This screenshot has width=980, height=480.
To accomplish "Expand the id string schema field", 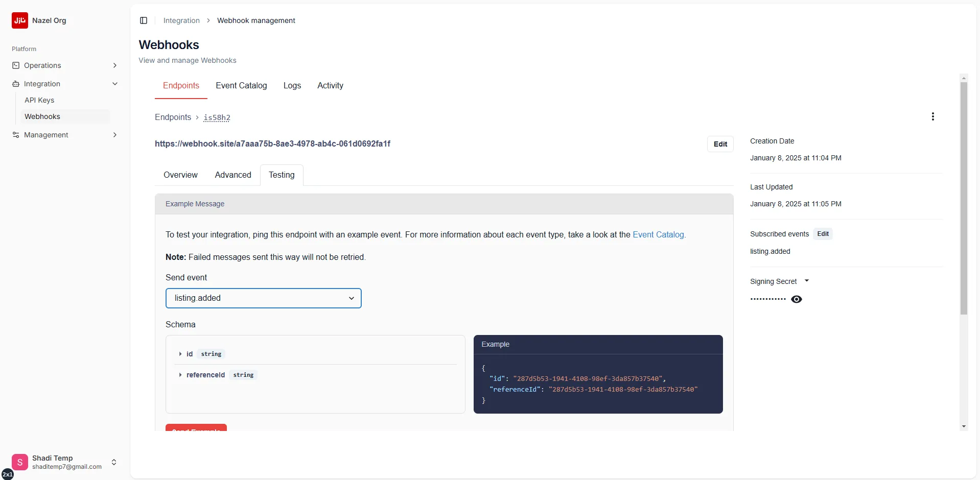I will [x=181, y=354].
